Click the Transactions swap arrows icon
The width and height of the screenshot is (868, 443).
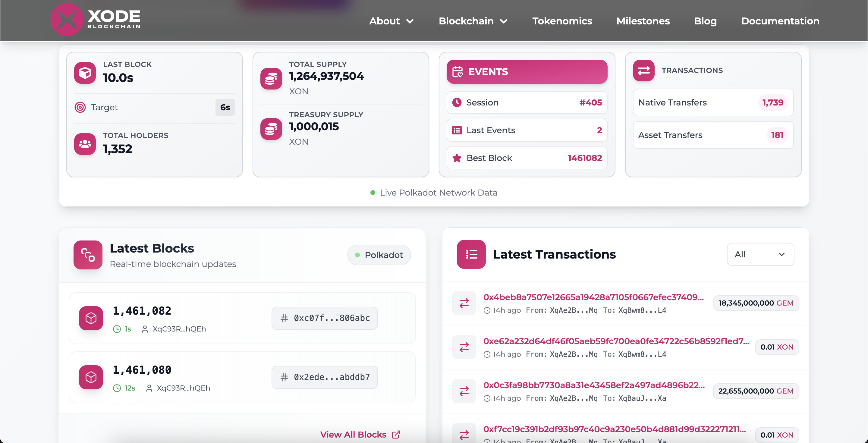tap(643, 71)
